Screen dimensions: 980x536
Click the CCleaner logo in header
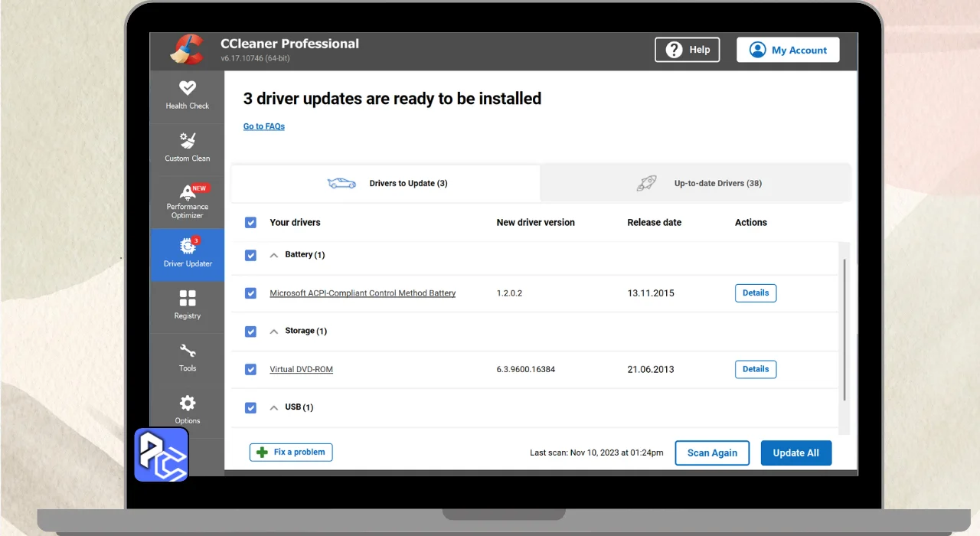click(x=186, y=49)
